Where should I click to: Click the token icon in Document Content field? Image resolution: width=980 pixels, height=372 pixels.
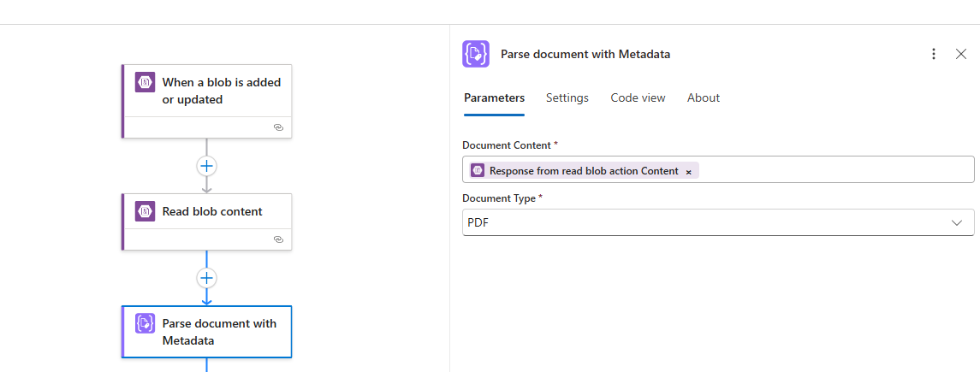[x=478, y=171]
